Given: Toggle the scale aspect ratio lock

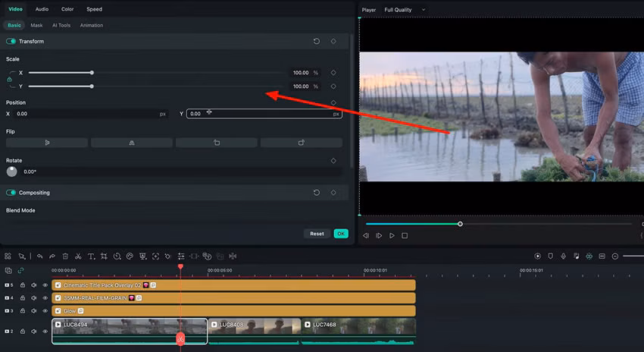Looking at the screenshot, I should pos(9,80).
